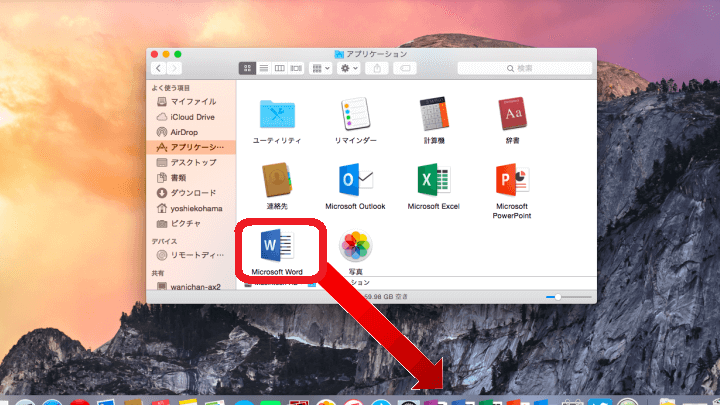Screen dimensions: 720x405
Task: Select the 写真 Photos app icon
Action: coord(355,246)
